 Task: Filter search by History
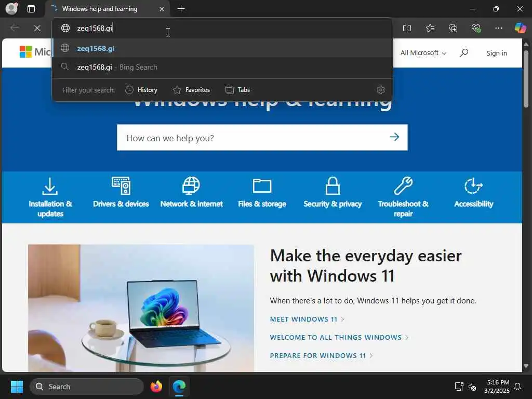coord(141,90)
